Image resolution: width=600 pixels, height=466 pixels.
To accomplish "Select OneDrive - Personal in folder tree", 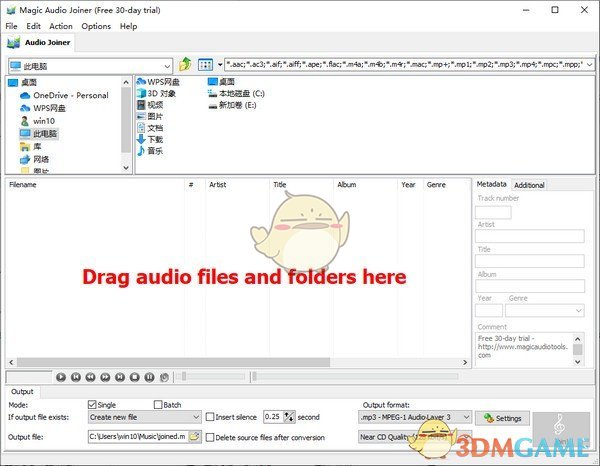I will tap(64, 95).
